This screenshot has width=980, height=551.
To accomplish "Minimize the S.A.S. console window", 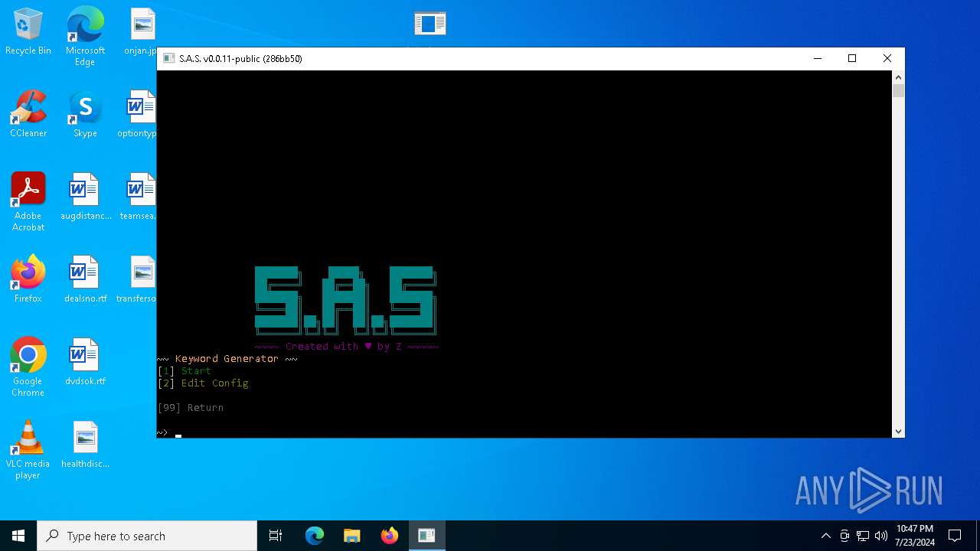I will [x=818, y=59].
